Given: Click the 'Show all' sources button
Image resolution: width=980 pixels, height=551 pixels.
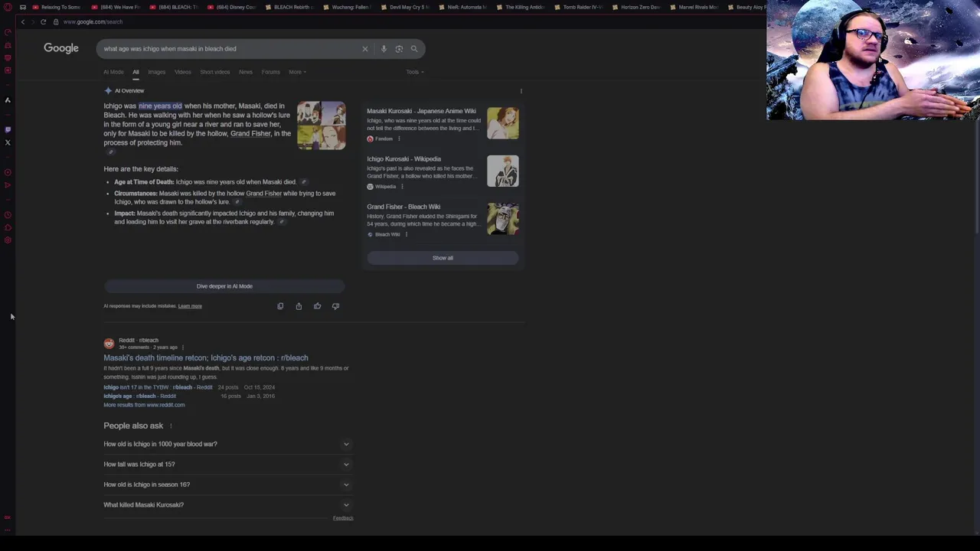Looking at the screenshot, I should coord(443,258).
